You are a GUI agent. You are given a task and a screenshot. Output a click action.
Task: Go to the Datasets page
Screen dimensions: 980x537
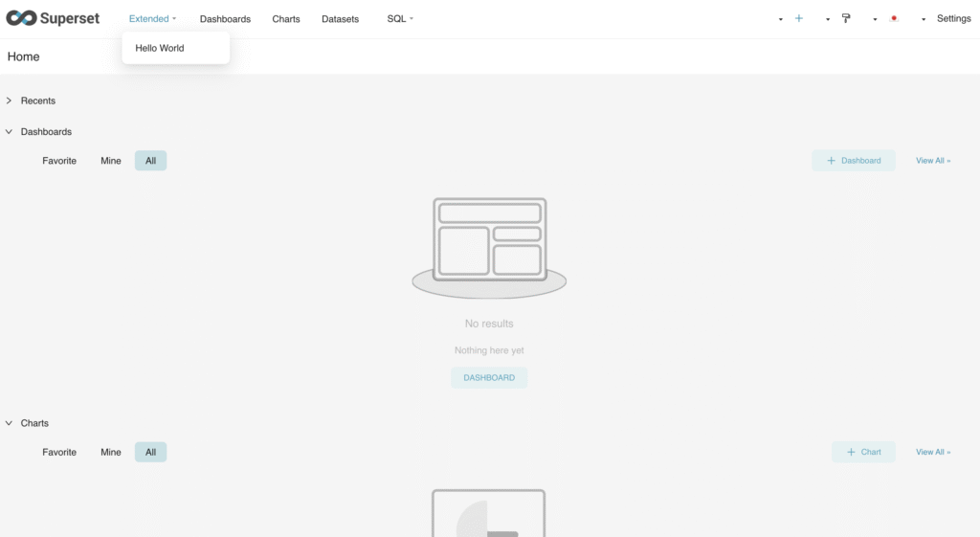[340, 19]
